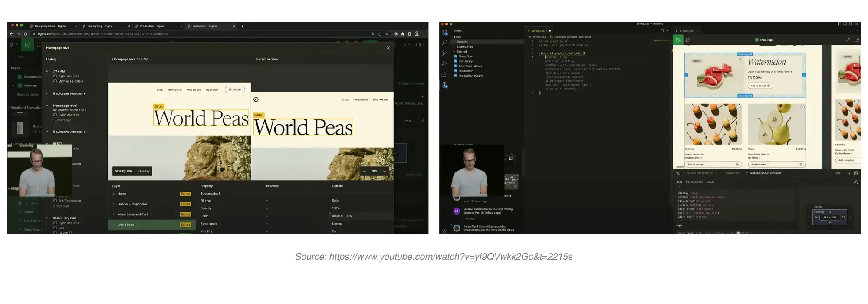Image resolution: width=868 pixels, height=304 pixels.
Task: Click Watermelon Add to basket button in VS Code preview
Action: 760,86
